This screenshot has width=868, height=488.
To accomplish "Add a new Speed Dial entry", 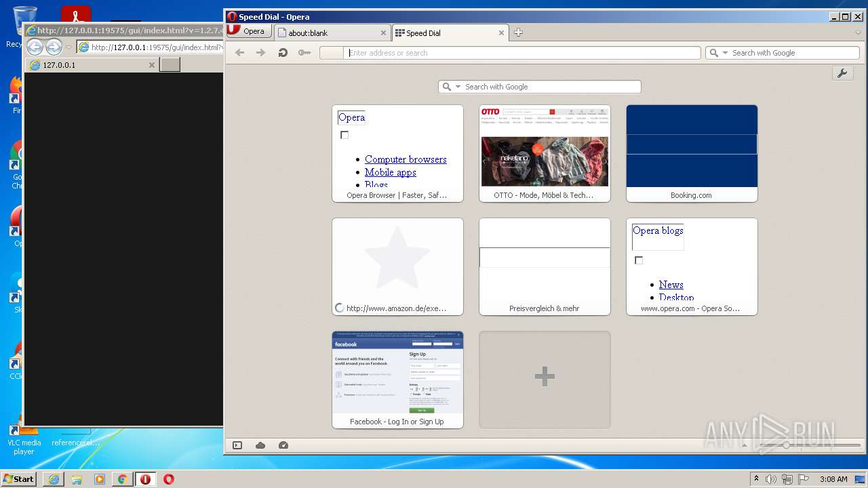I will (x=545, y=380).
